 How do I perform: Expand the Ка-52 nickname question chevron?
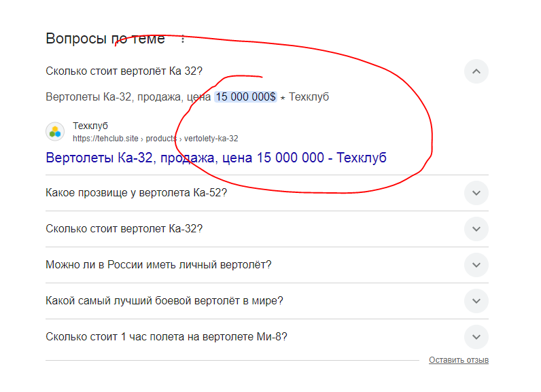click(x=476, y=193)
